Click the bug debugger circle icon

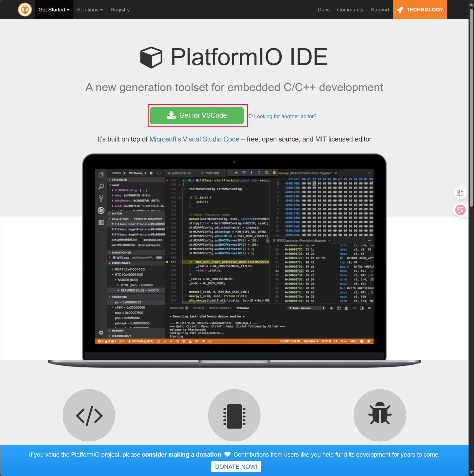(x=380, y=415)
